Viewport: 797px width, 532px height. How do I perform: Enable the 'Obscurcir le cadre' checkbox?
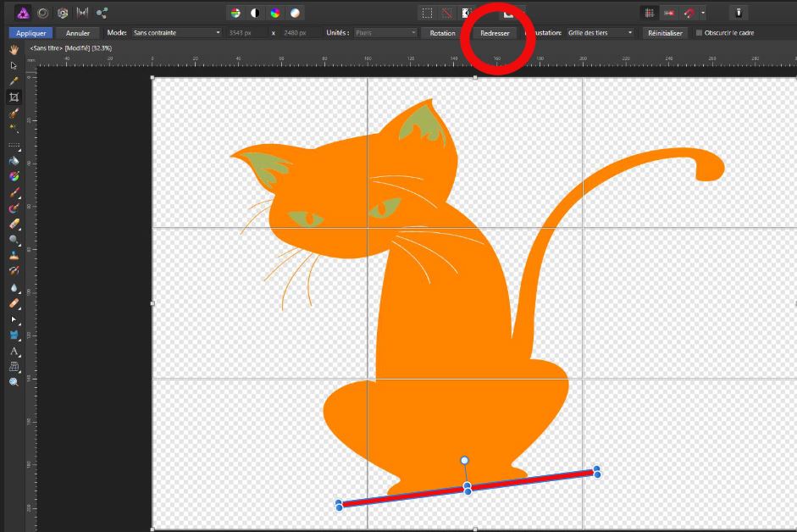pyautogui.click(x=699, y=33)
